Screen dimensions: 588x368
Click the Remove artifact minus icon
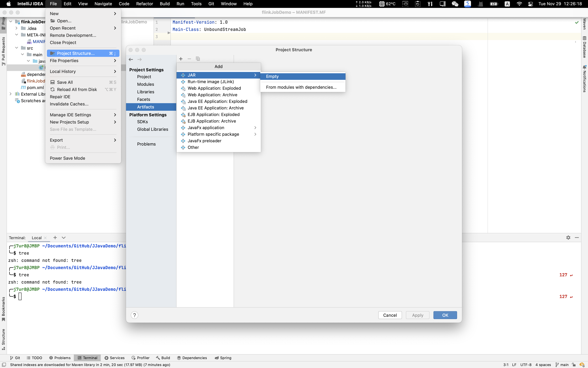coord(189,59)
